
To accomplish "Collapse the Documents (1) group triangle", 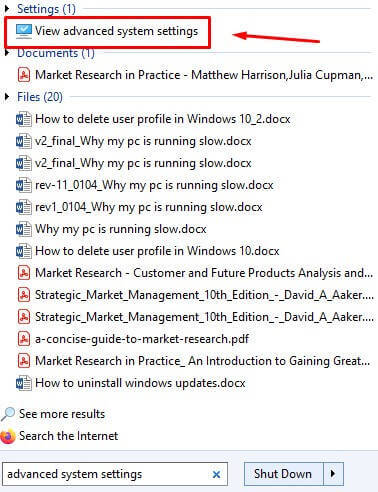I will tap(7, 53).
